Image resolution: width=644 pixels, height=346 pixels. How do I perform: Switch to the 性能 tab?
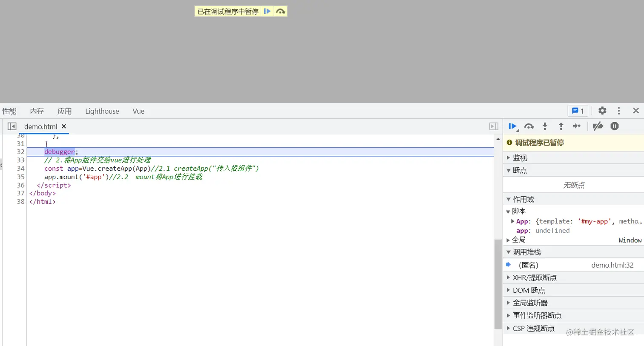[9, 111]
